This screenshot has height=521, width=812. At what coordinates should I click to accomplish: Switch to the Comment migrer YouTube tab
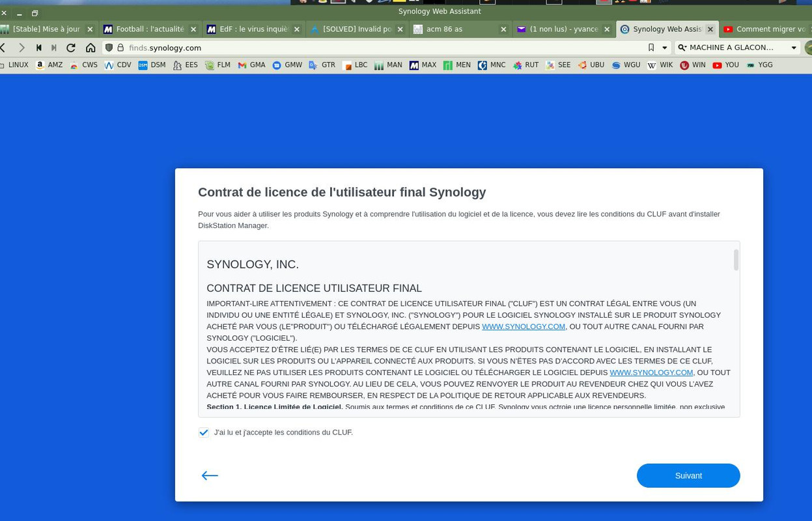tap(765, 29)
